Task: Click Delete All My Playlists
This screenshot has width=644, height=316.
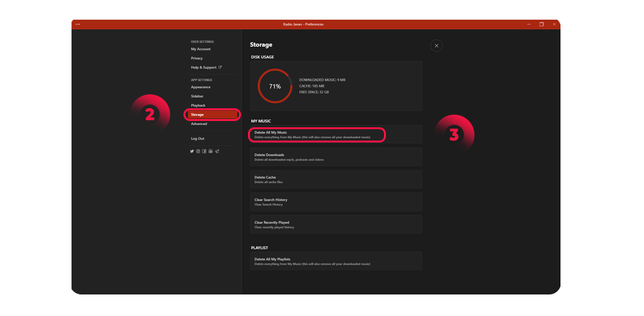Action: click(336, 261)
